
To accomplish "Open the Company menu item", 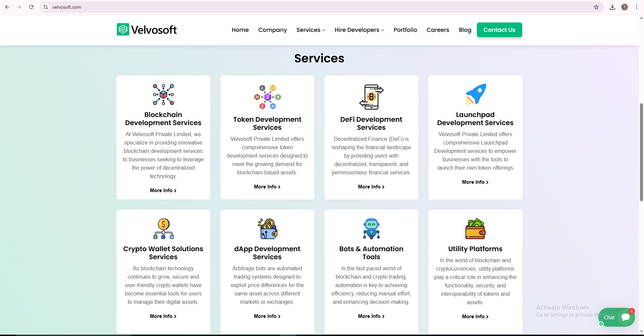I will (273, 30).
